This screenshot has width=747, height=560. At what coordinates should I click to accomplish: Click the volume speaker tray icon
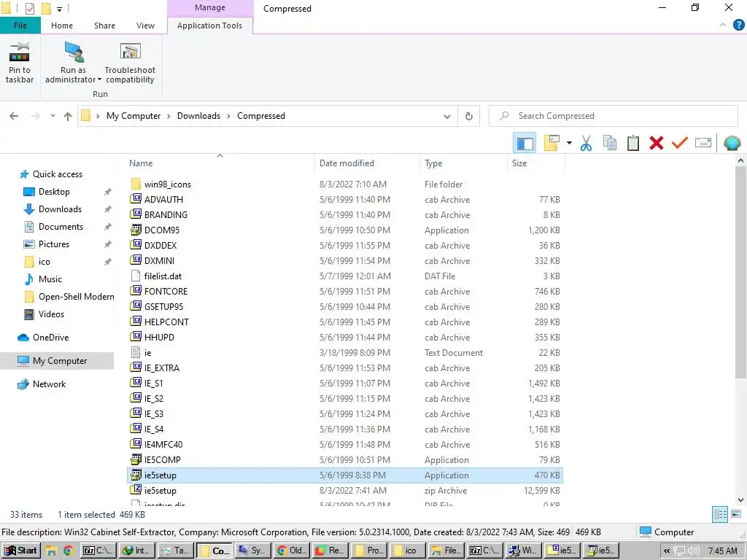pyautogui.click(x=694, y=551)
